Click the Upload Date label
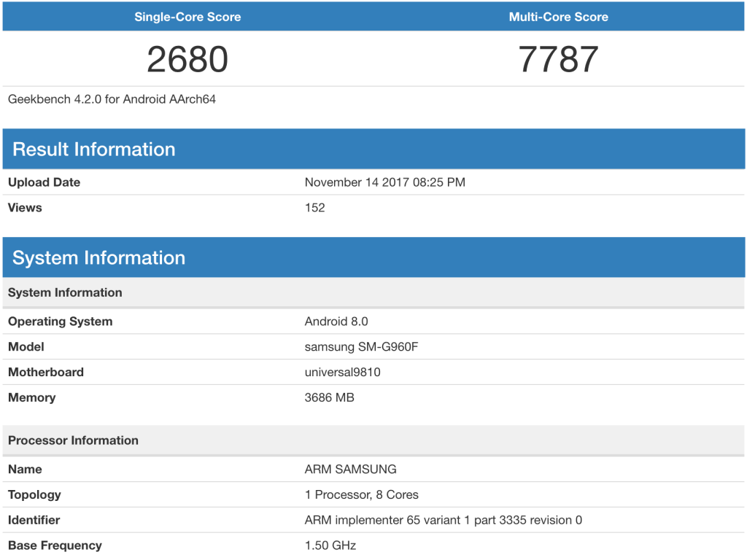The image size is (747, 560). pyautogui.click(x=44, y=182)
